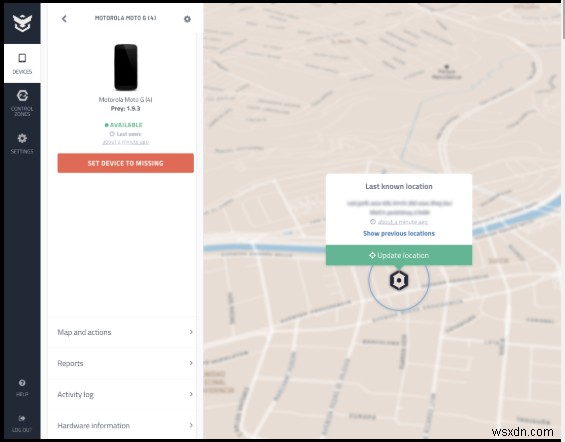Expand the Reports chevron
Screen dimensions: 565x442
[191, 363]
